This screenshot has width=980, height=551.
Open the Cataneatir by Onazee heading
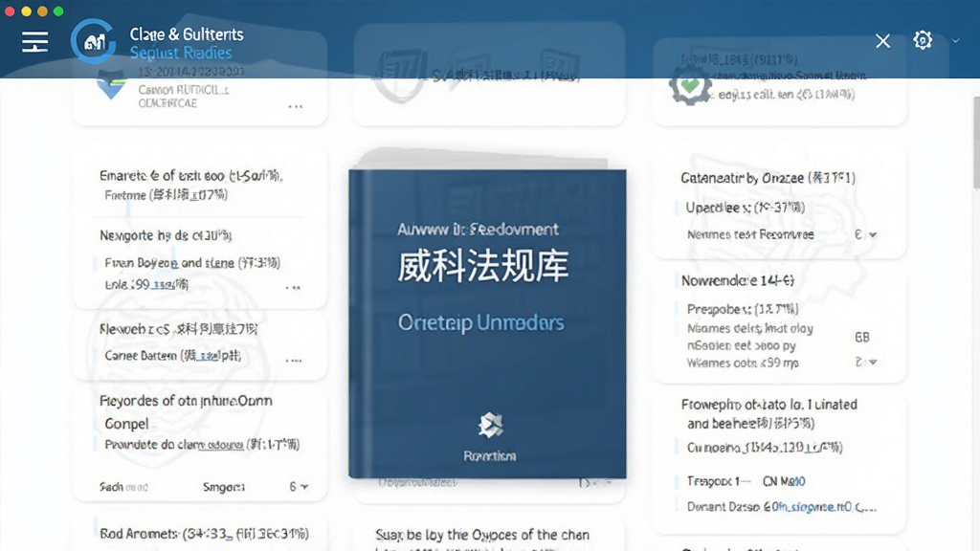coord(768,178)
